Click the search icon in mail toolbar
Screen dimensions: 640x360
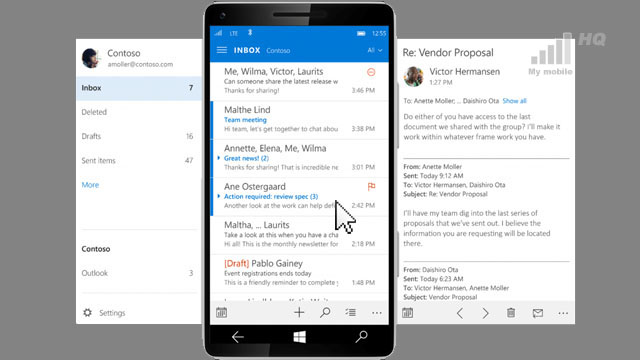click(325, 313)
